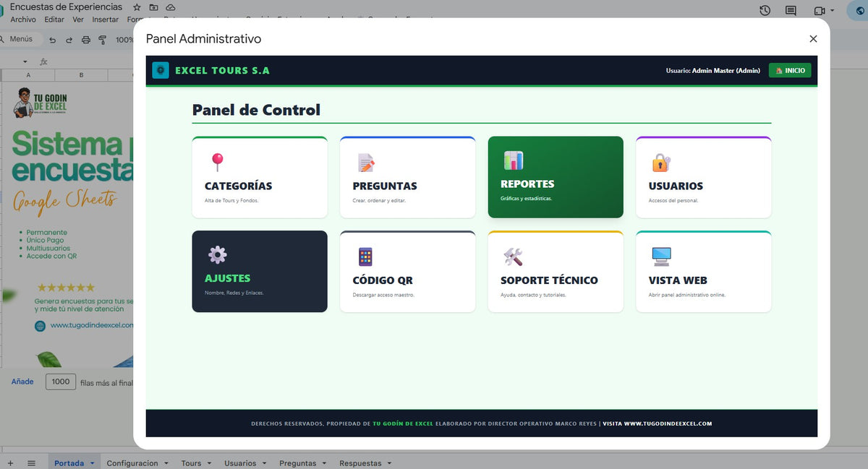The width and height of the screenshot is (868, 469).
Task: Click the undo arrow in Sheets toolbar
Action: pos(52,40)
